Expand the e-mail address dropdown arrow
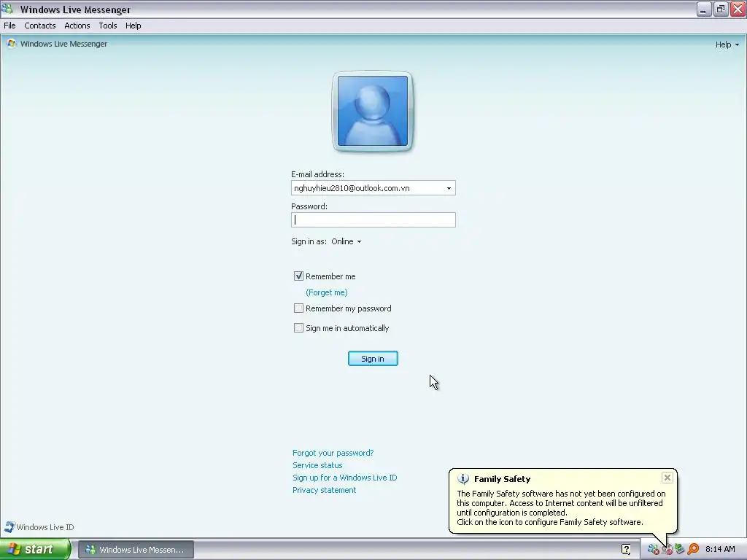Viewport: 747px width, 560px height. tap(449, 188)
